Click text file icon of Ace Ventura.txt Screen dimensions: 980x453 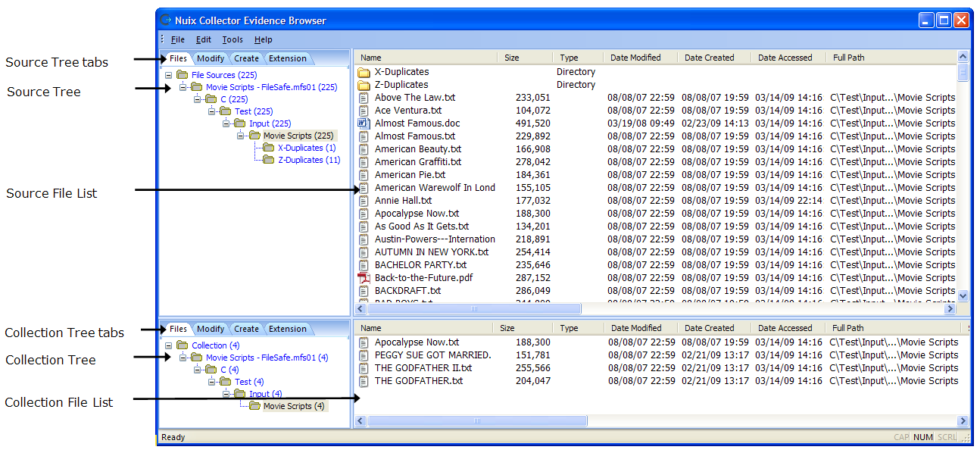click(364, 111)
